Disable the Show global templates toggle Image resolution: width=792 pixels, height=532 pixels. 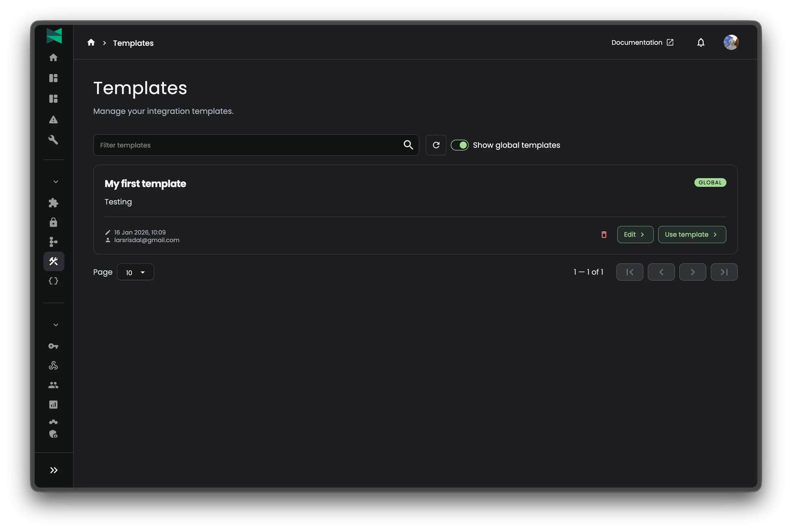coord(460,145)
